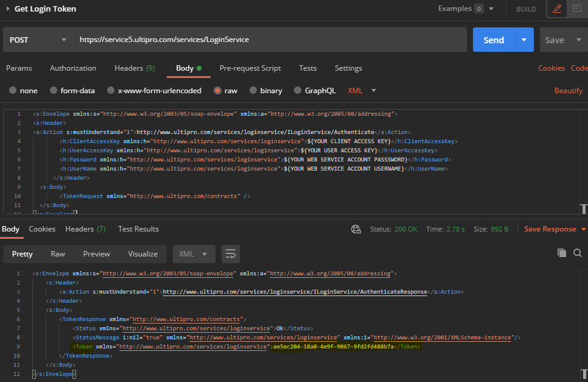
Task: Copy response body with copy icon
Action: [561, 253]
